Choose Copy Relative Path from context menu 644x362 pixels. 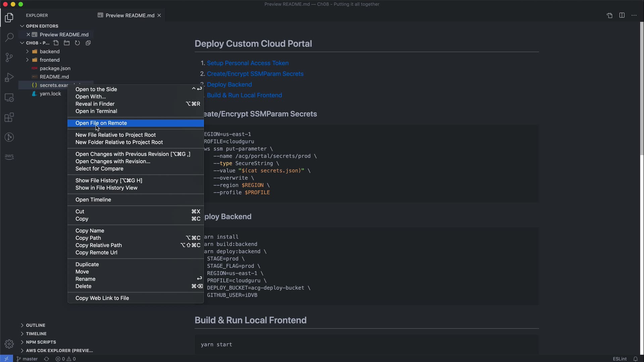click(98, 245)
